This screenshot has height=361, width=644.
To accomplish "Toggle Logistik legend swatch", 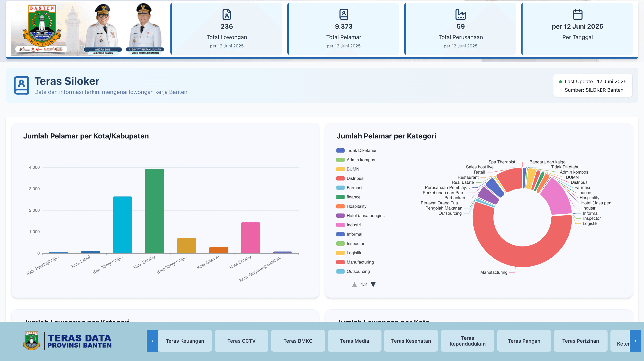I will [x=340, y=253].
